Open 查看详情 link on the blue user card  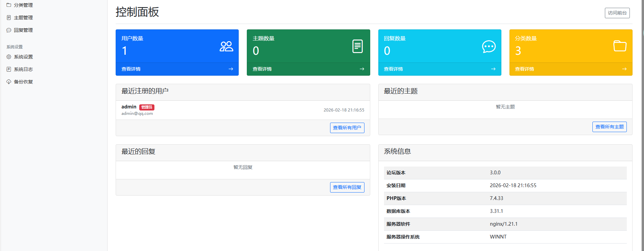coord(131,69)
